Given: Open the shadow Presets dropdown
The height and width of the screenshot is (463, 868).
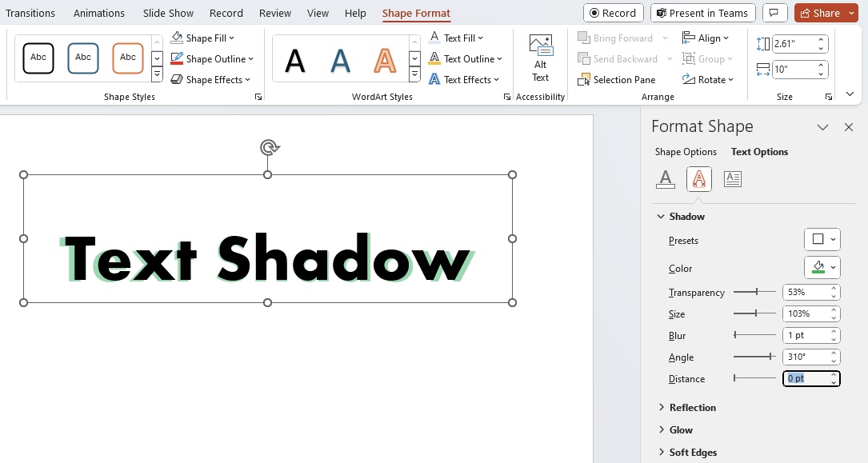Looking at the screenshot, I should 822,240.
